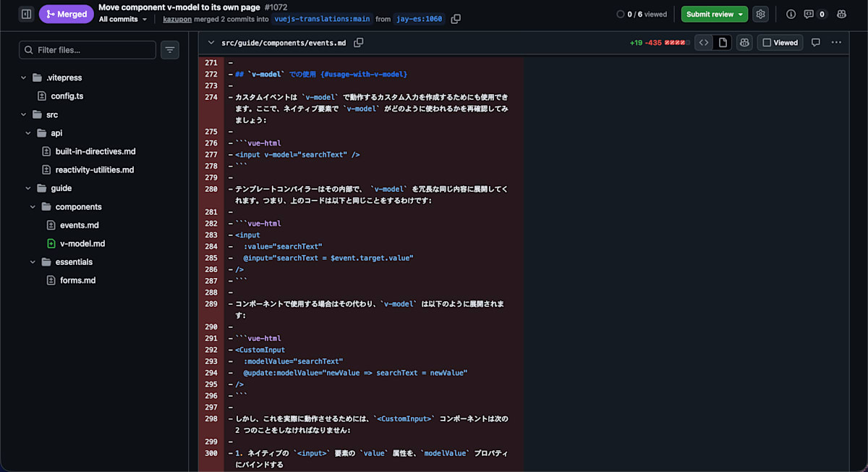The image size is (868, 472).
Task: Collapse the api folder
Action: point(28,133)
